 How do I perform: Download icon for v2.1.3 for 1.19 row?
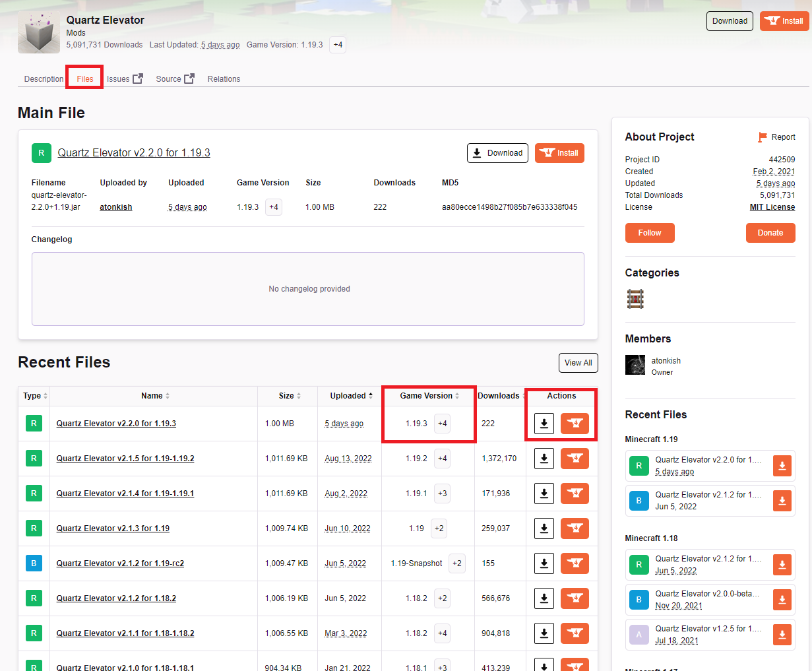(544, 528)
